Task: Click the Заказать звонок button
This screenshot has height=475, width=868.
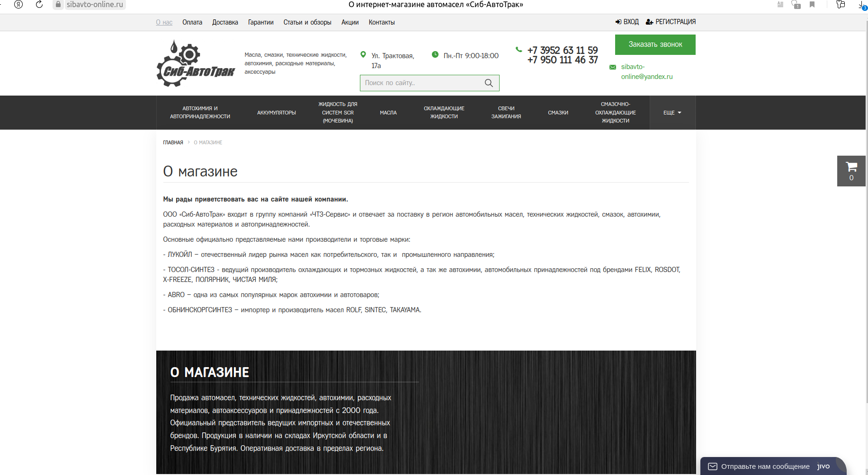Action: tap(655, 44)
